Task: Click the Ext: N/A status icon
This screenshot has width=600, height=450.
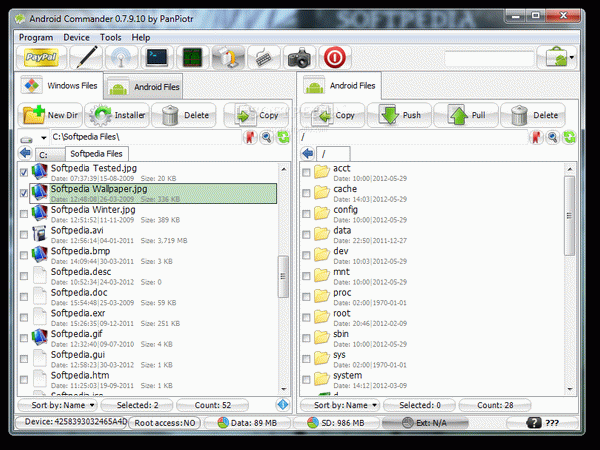Action: coord(408,423)
